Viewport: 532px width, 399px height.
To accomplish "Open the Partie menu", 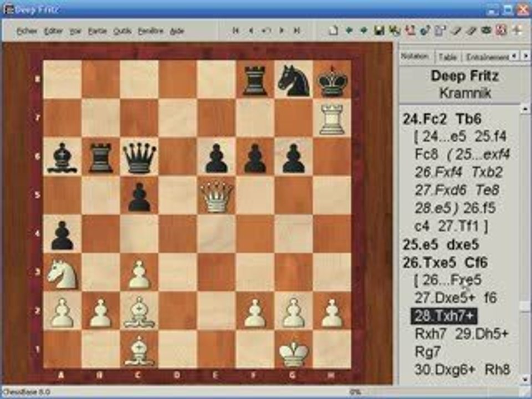I will (98, 31).
